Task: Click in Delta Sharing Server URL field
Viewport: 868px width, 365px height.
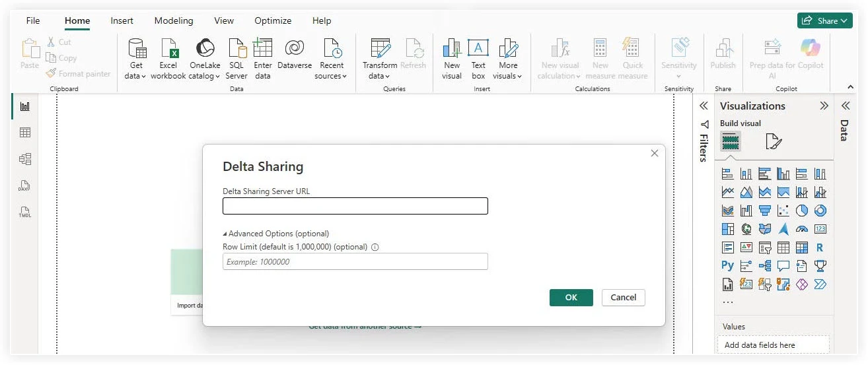Action: [355, 206]
